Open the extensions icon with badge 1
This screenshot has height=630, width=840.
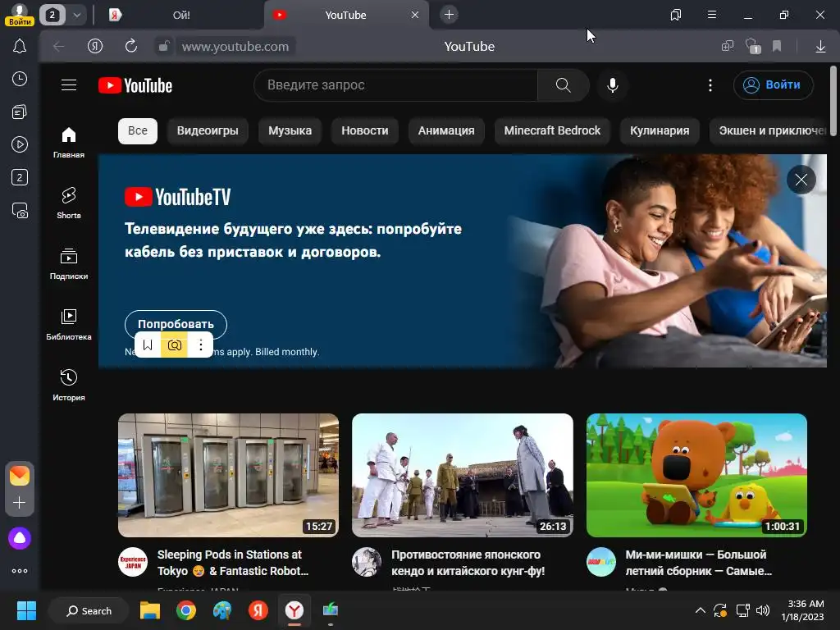[753, 47]
